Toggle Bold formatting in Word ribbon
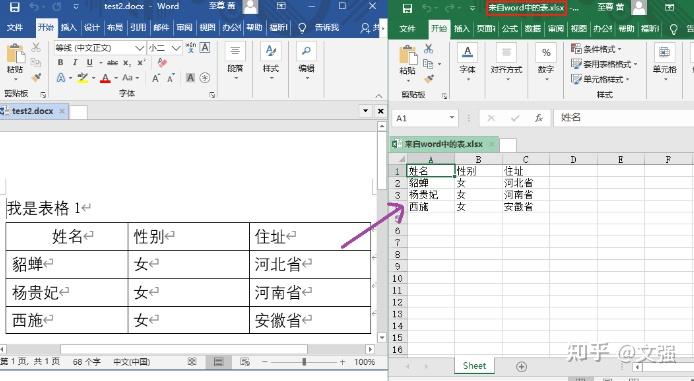Screen dimensions: 694x381 (61, 63)
